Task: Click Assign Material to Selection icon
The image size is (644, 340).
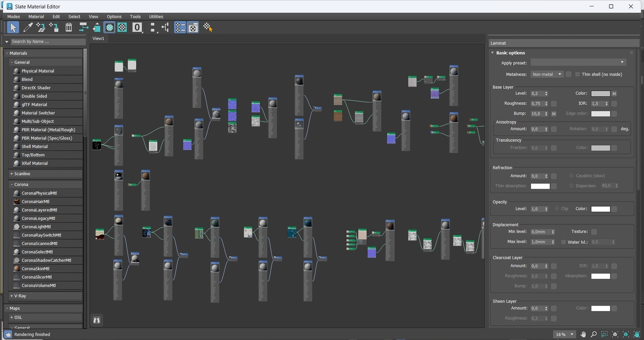Action: (54, 28)
